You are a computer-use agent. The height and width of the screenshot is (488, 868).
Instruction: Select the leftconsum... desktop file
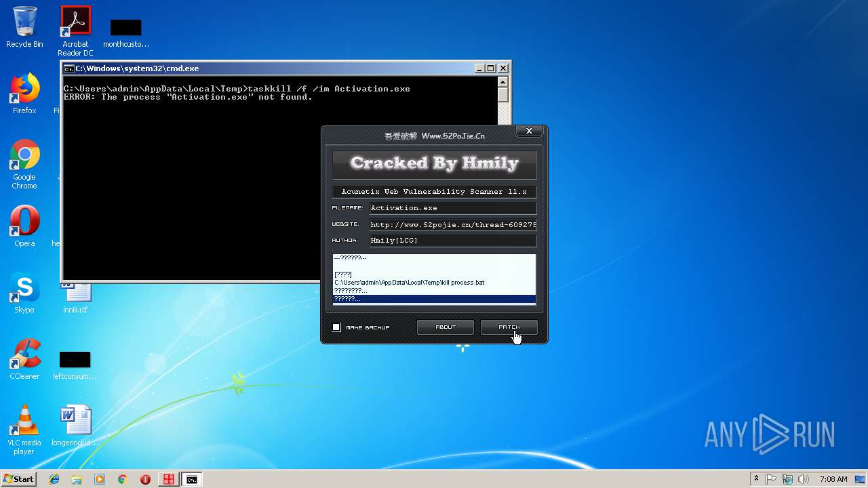pos(75,365)
